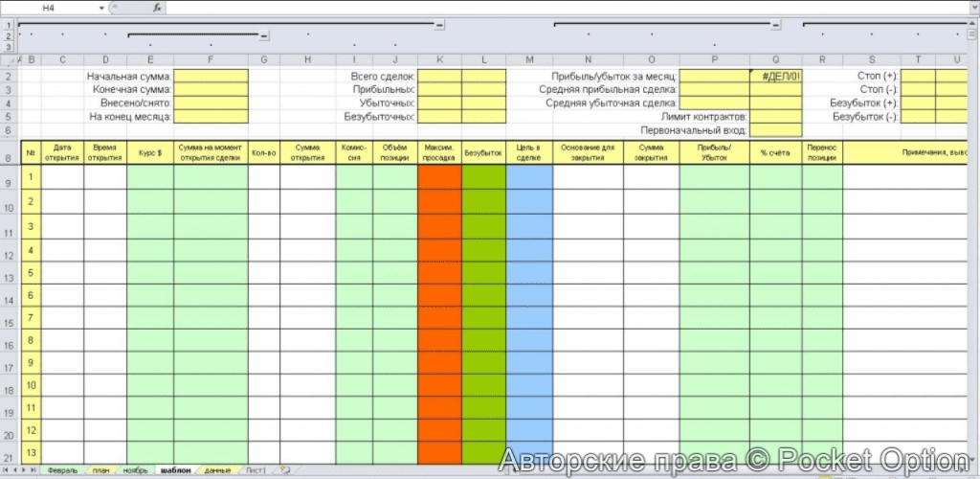Screen dimensions: 980x479
Task: Switch to the Февраль sheet tab
Action: click(x=63, y=470)
